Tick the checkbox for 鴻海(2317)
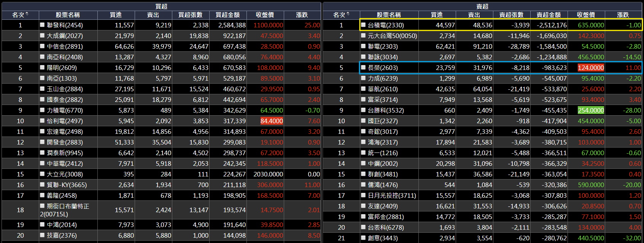This screenshot has height=243, width=644. click(x=363, y=142)
